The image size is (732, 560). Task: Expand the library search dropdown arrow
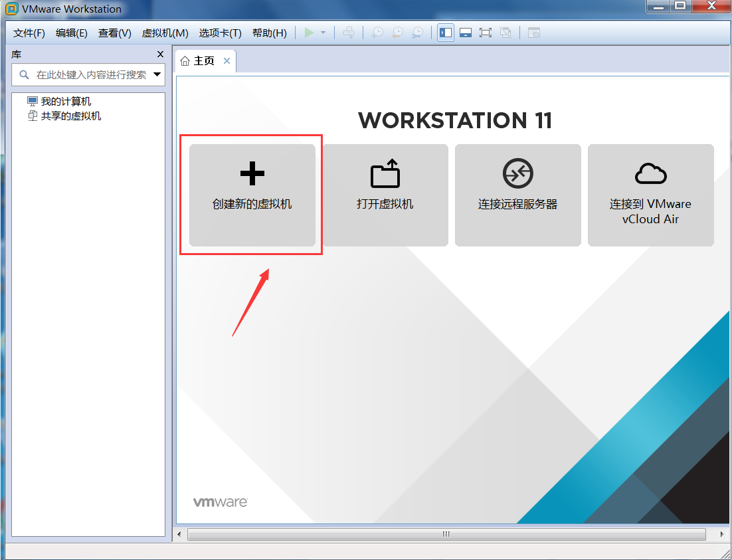click(x=157, y=74)
